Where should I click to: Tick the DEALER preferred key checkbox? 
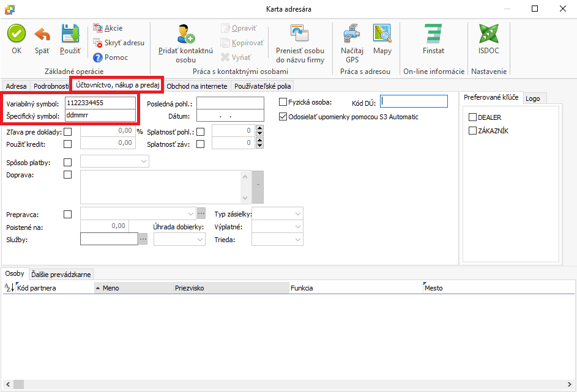[472, 117]
